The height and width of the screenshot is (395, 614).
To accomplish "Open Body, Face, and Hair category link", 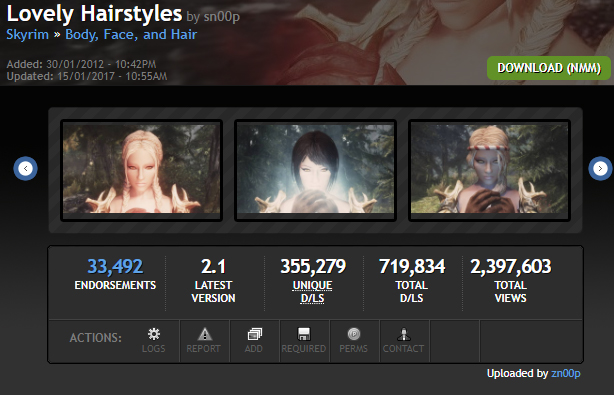I will [131, 34].
